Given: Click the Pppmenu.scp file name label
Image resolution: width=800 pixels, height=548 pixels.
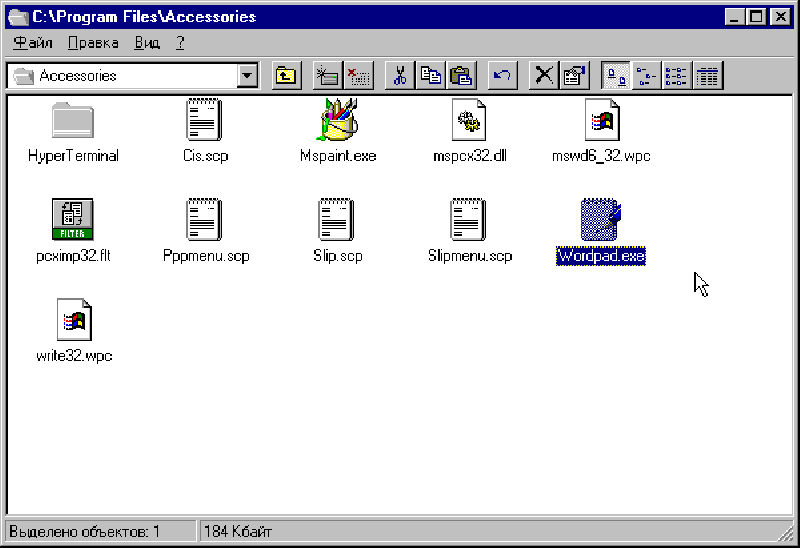Looking at the screenshot, I should [206, 256].
